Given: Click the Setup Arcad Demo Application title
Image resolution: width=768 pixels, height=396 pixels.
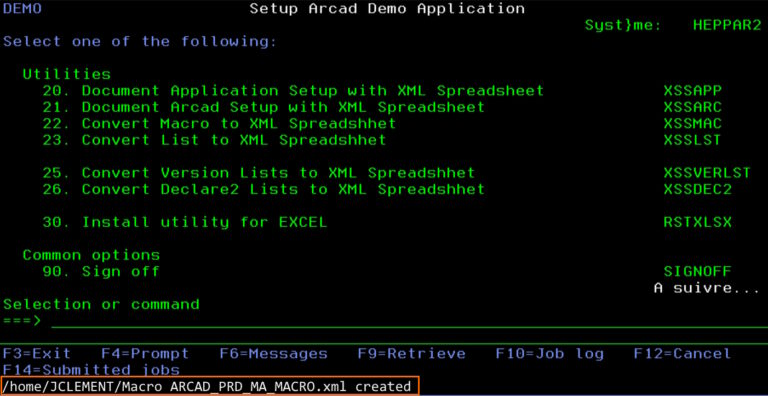Looking at the screenshot, I should tap(387, 9).
